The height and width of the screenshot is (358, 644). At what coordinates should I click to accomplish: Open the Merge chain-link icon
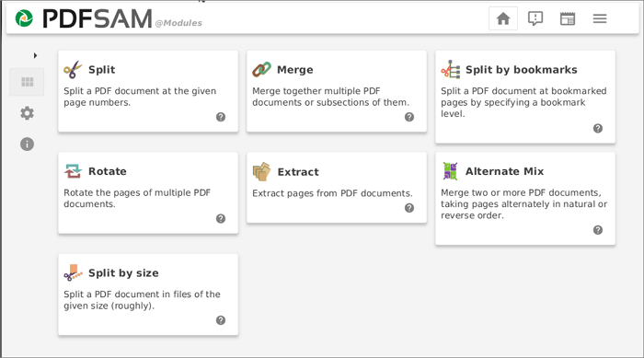click(261, 69)
